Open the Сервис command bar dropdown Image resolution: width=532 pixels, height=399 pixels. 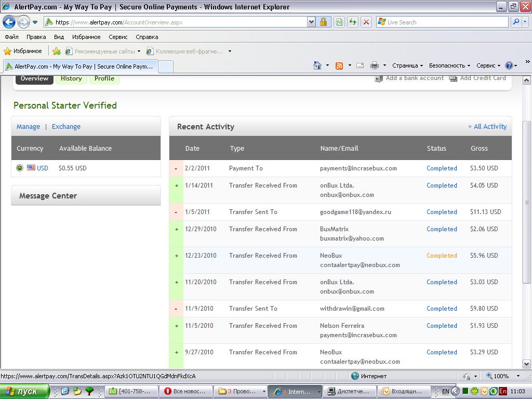point(488,65)
